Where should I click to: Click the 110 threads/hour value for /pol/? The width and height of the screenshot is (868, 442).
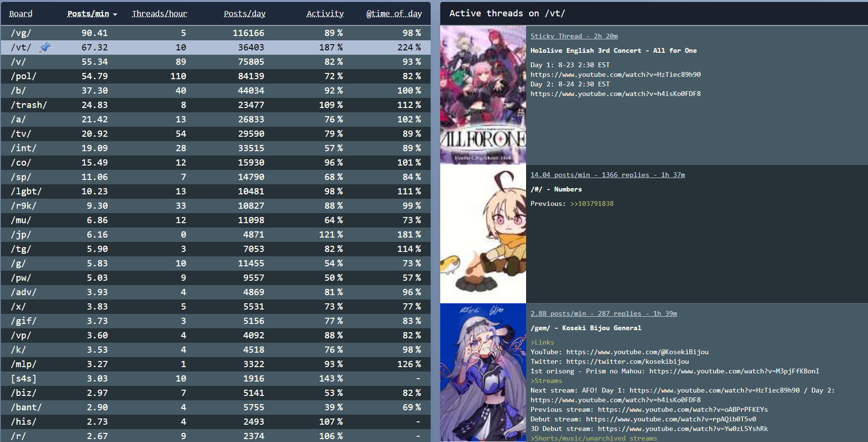178,76
